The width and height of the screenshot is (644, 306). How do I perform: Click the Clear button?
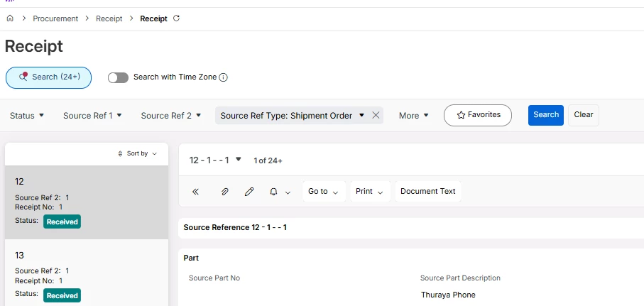point(583,115)
